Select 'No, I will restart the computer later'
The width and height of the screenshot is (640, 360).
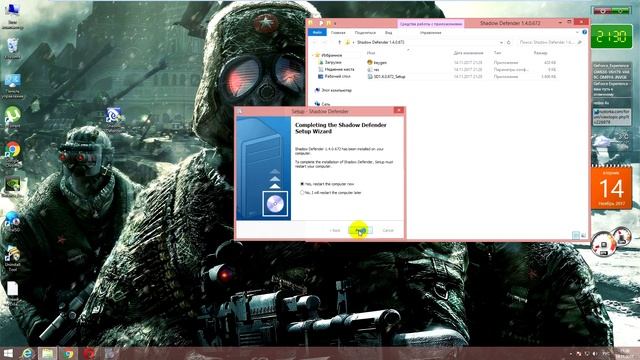302,192
